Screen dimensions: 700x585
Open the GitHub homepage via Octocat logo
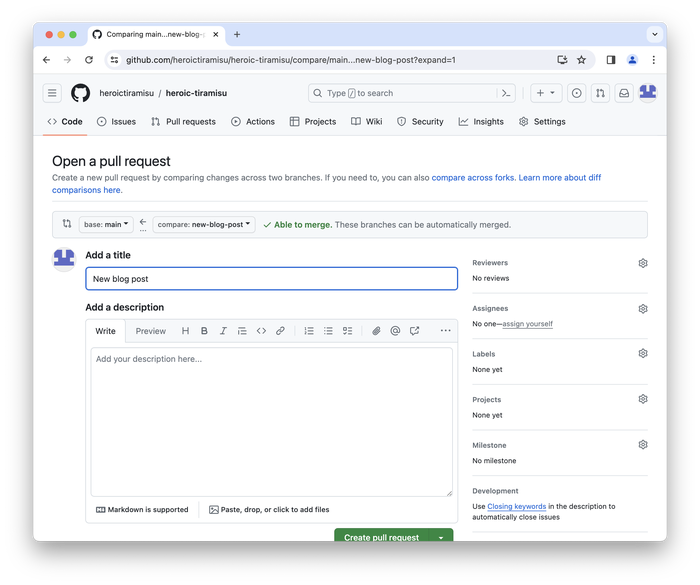coord(80,93)
